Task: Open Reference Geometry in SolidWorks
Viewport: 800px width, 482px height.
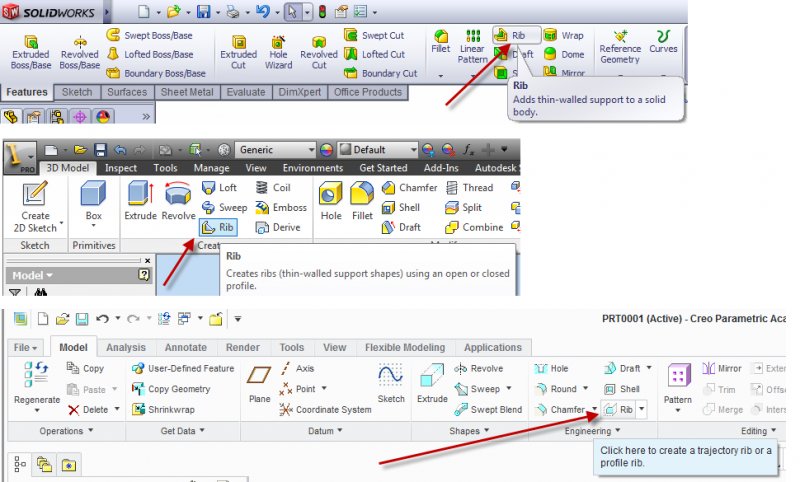Action: click(x=620, y=46)
